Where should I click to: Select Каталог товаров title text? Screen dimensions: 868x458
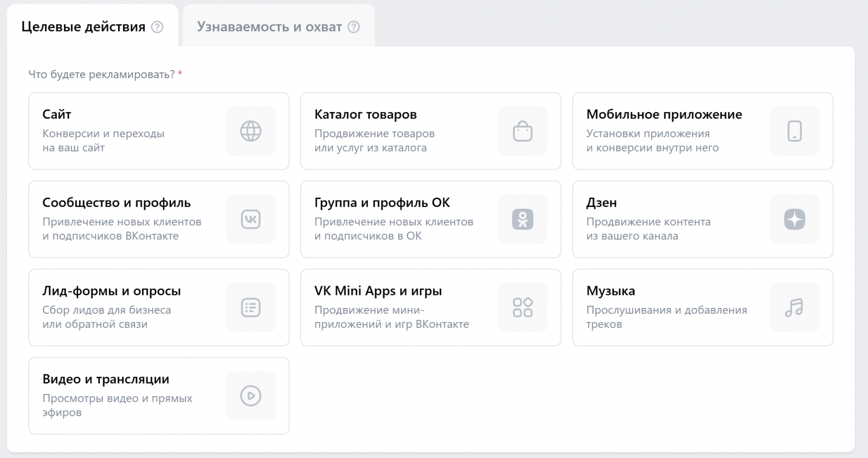point(365,114)
